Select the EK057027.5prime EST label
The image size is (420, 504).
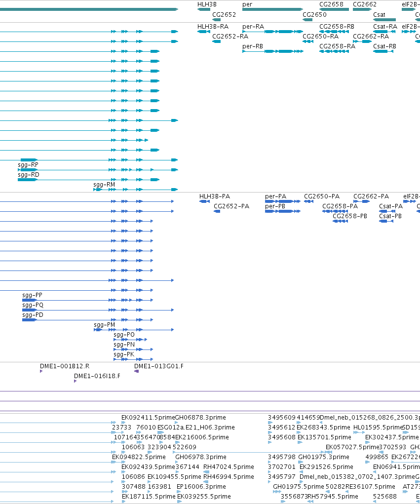pos(352,447)
